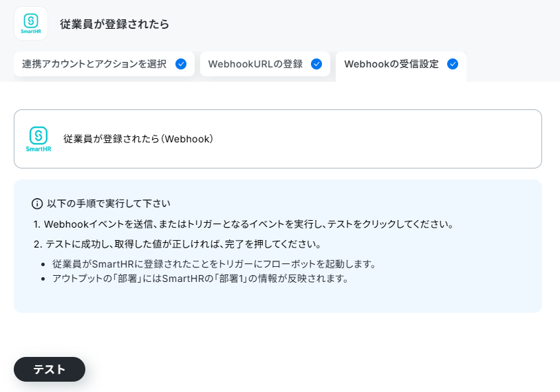Viewport: 560px width, 392px height.
Task: Click the note about 「部署1」の情報が反映されます
Action: [x=200, y=279]
